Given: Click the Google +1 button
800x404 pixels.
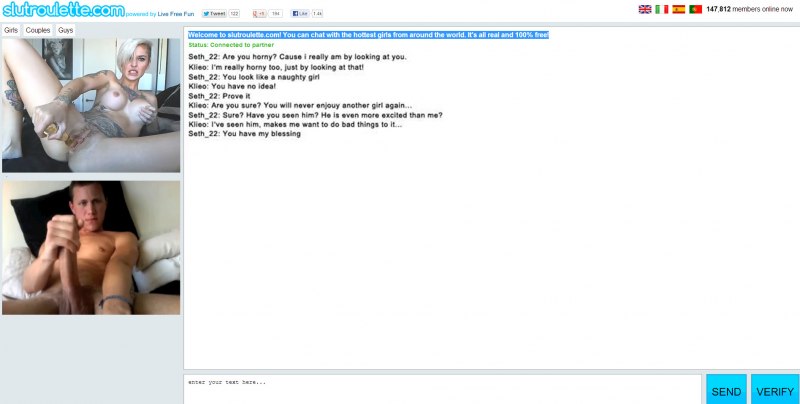Looking at the screenshot, I should [x=259, y=14].
